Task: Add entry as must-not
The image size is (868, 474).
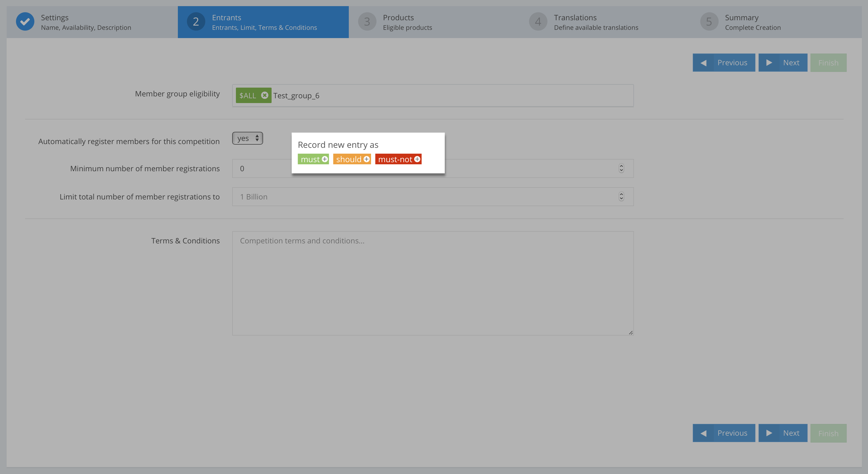Action: point(398,159)
